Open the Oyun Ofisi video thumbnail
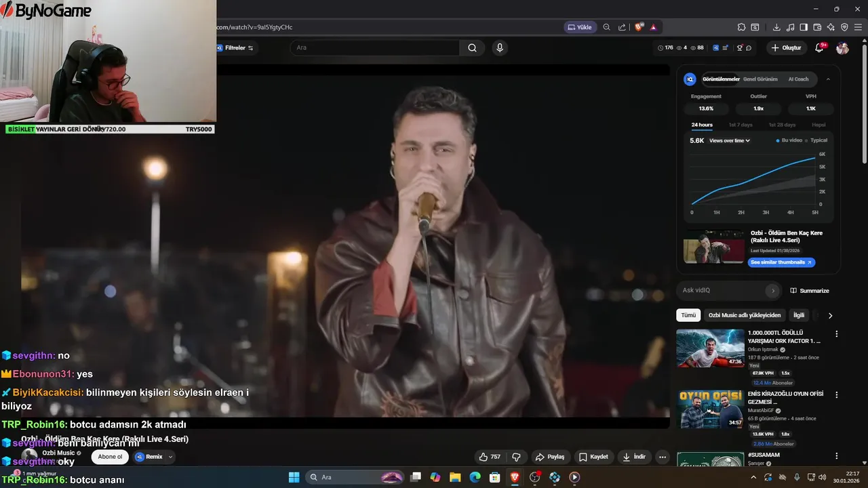Viewport: 868px width, 488px height. pyautogui.click(x=710, y=409)
